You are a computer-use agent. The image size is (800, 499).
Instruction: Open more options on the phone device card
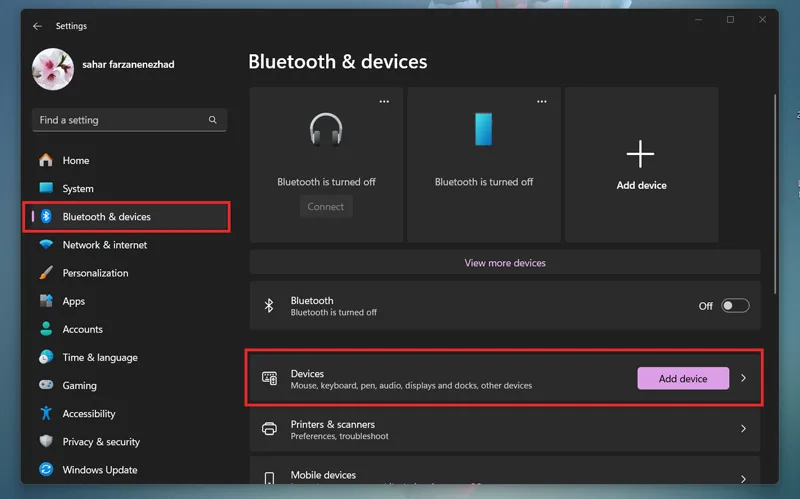(542, 102)
